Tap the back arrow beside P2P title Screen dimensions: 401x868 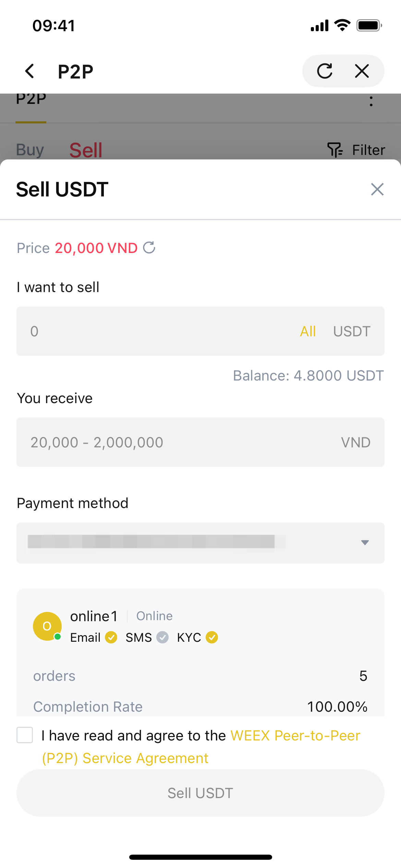[30, 71]
